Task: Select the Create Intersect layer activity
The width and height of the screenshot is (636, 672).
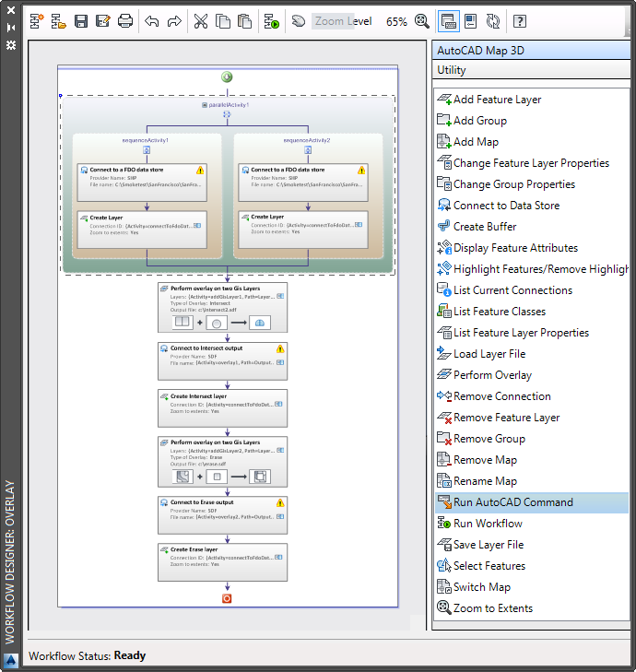Action: [222, 408]
